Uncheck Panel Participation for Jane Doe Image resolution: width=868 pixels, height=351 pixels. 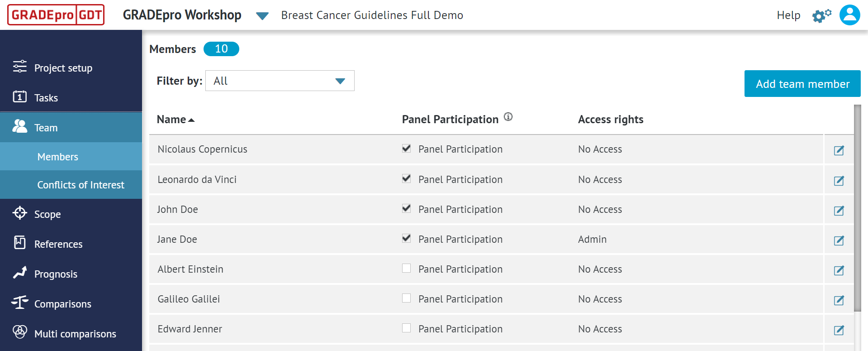tap(406, 238)
